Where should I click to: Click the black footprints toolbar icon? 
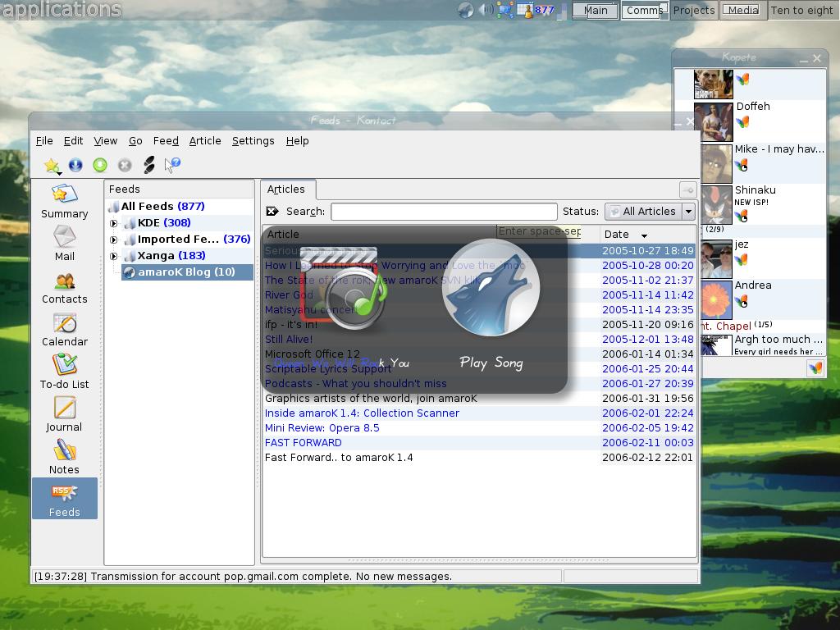pyautogui.click(x=149, y=165)
